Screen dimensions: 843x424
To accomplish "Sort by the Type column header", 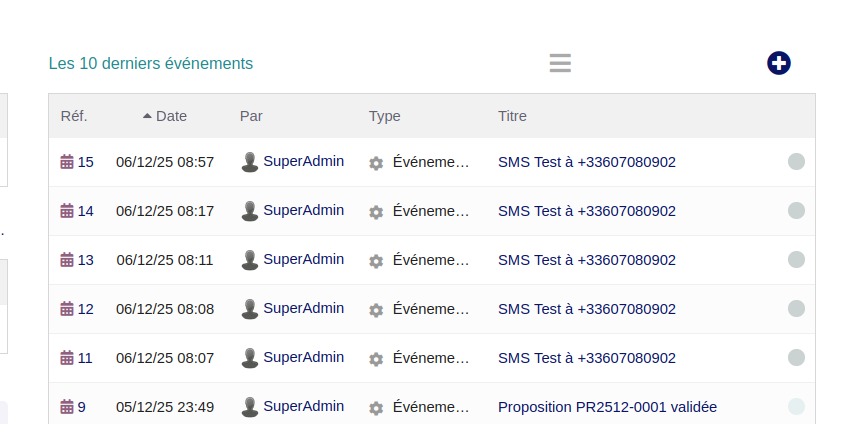I will 384,116.
